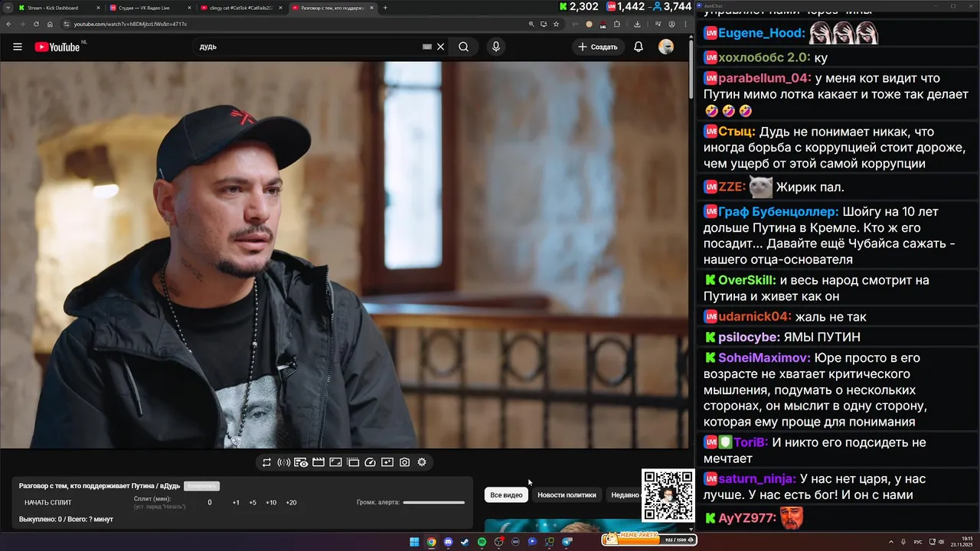The width and height of the screenshot is (980, 551).
Task: Click the YouTube address bar URL
Action: 130,24
